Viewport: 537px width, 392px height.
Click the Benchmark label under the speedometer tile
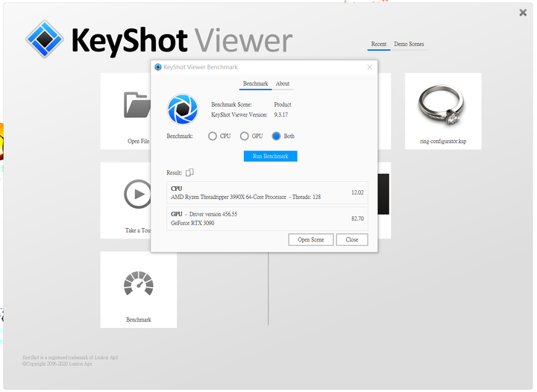tap(139, 320)
